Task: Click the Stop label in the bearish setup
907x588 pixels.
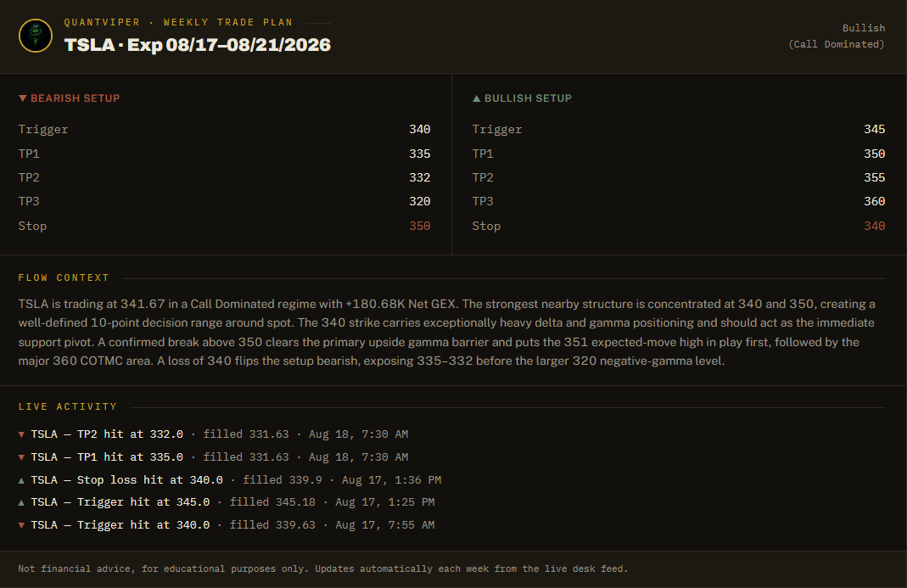Action: click(32, 227)
